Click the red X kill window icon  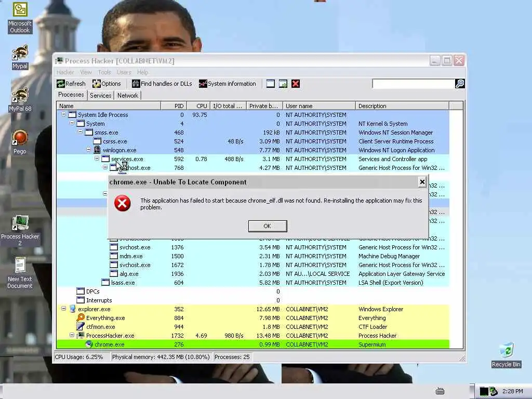tap(296, 84)
